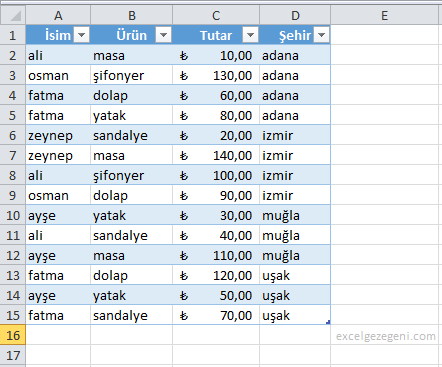Select column B header

(x=132, y=15)
